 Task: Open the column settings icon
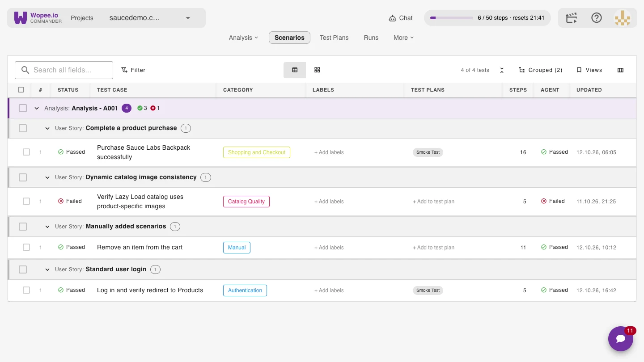tap(620, 70)
